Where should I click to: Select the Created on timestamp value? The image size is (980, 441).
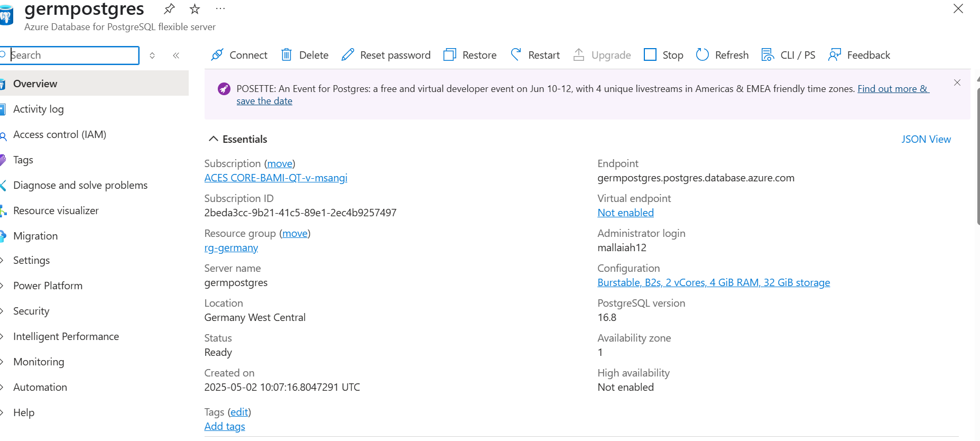pos(282,387)
